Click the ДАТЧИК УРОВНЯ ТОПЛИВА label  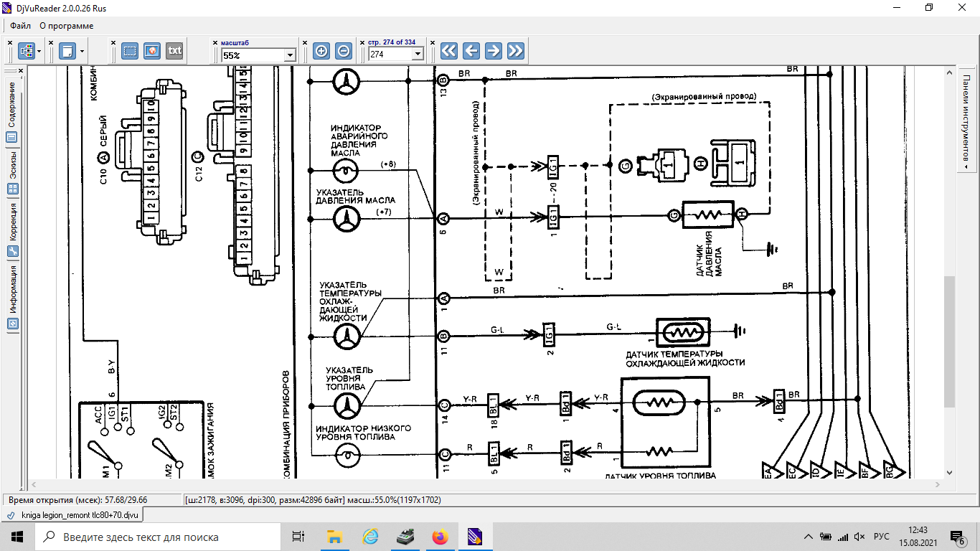[660, 476]
